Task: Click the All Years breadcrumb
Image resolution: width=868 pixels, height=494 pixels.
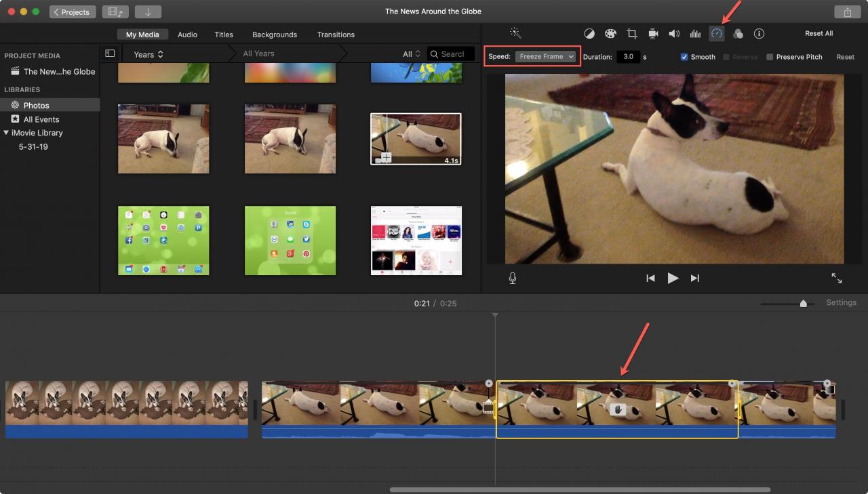Action: (258, 54)
